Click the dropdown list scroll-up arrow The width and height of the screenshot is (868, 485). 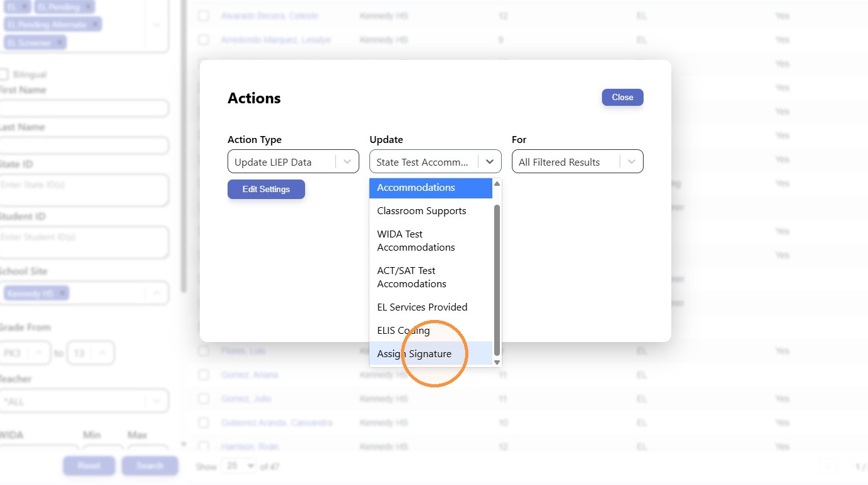coord(497,184)
